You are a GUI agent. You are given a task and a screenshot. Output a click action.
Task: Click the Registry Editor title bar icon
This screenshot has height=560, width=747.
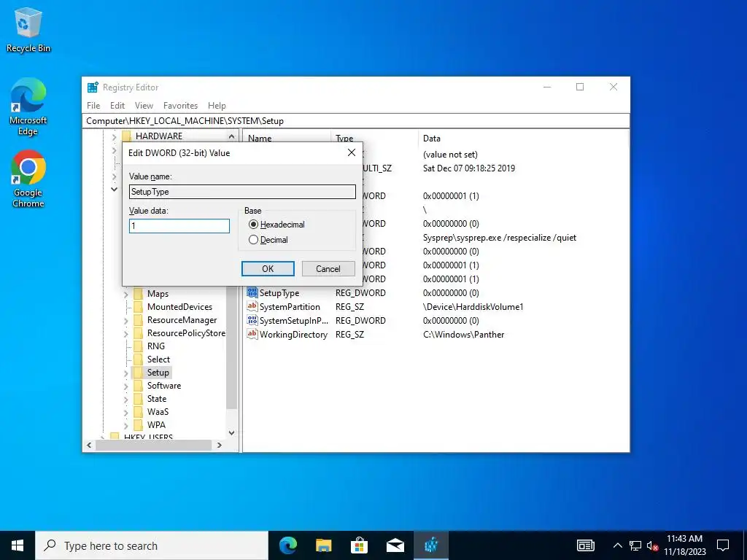93,87
